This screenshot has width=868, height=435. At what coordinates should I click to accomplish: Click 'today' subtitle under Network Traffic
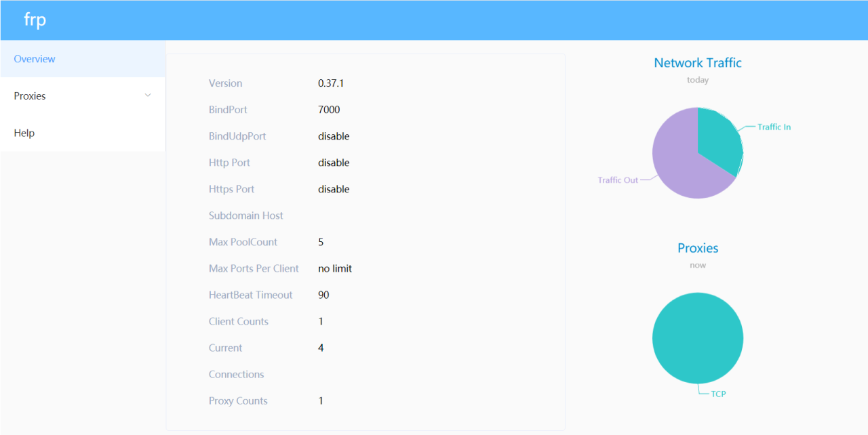[698, 80]
